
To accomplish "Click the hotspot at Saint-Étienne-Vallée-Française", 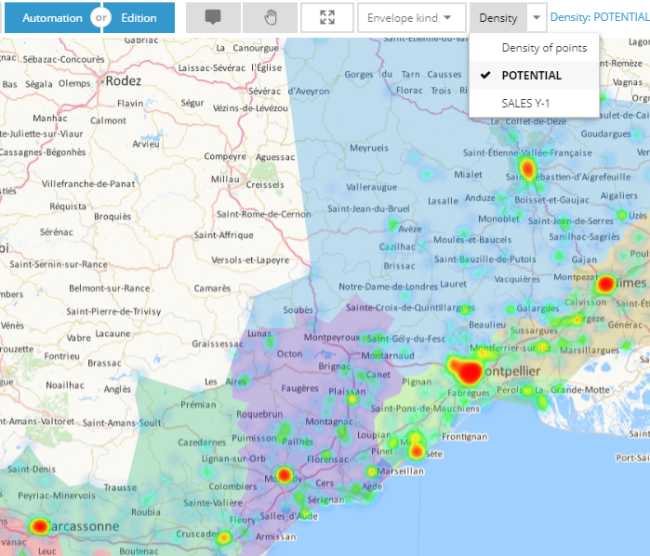I will tap(527, 167).
